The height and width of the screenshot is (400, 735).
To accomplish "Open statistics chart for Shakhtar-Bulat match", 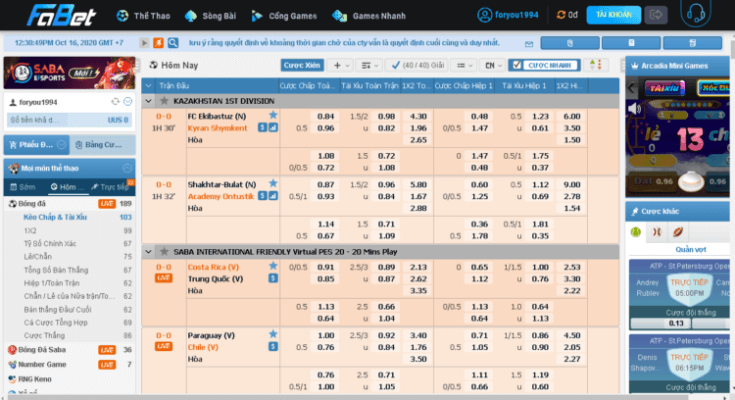I will point(273,197).
